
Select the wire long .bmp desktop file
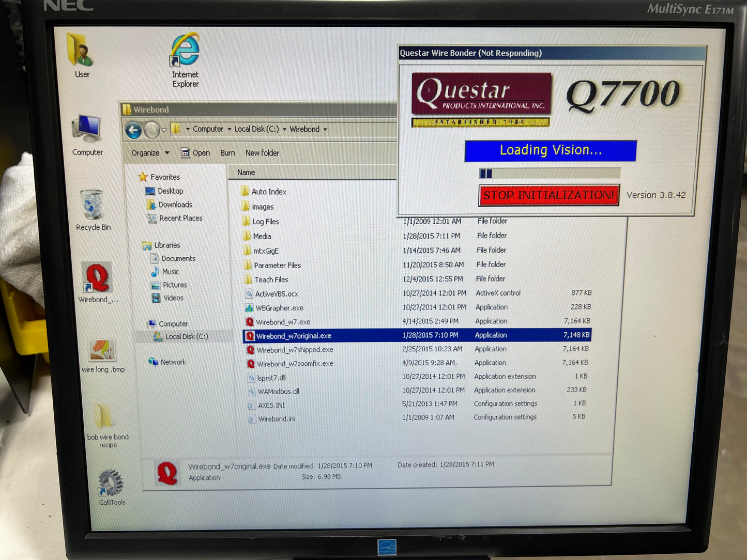pos(102,355)
